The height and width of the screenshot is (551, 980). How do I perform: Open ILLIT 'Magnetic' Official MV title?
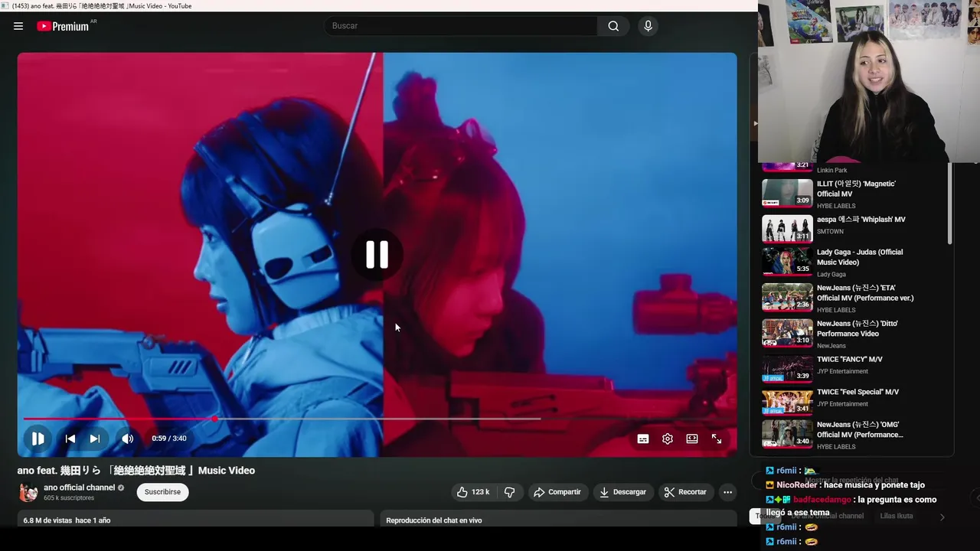coord(856,189)
